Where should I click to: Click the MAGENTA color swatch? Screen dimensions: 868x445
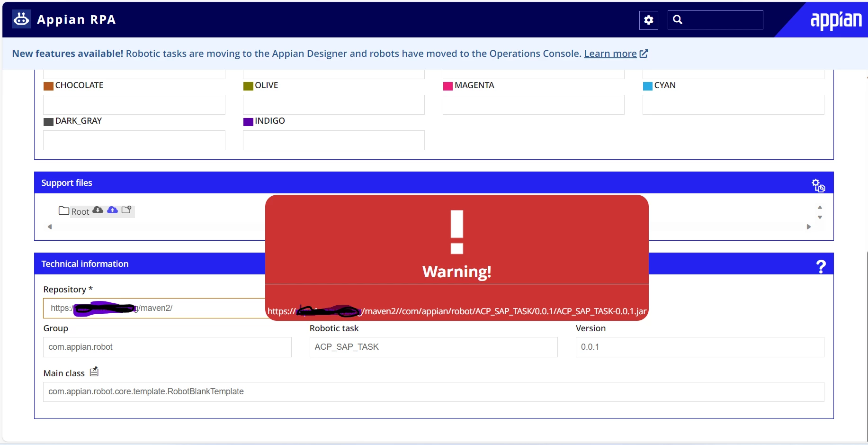tap(448, 86)
